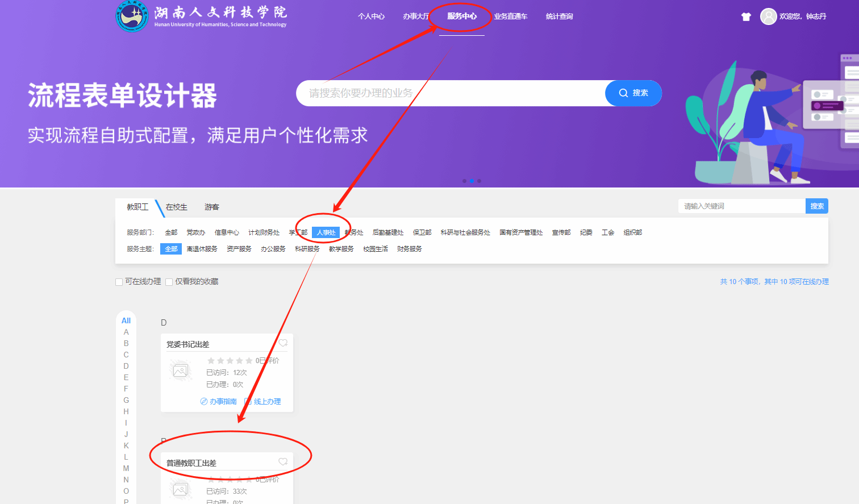Click the blue banner 搜索 button
This screenshot has height=504, width=859.
click(633, 93)
